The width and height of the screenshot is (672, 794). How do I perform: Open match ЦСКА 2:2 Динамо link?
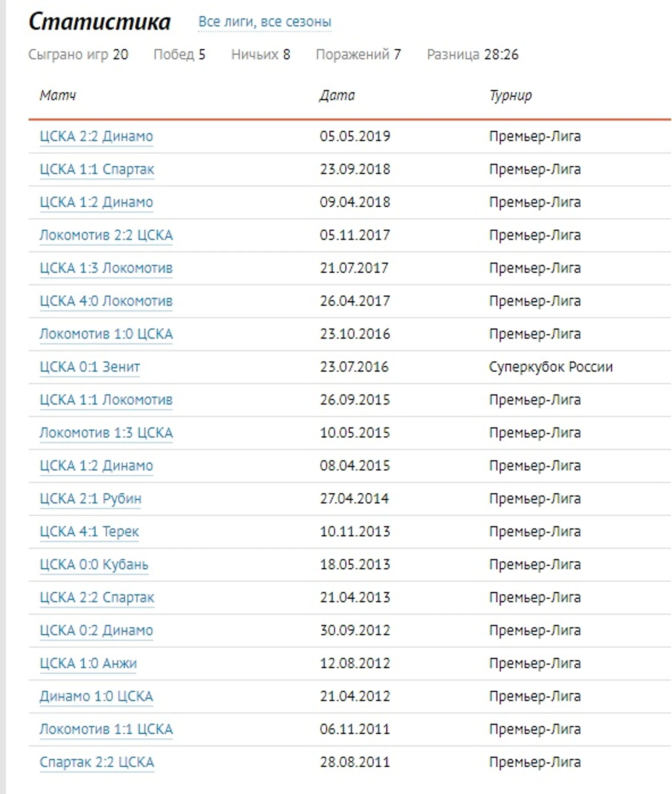tap(96, 136)
